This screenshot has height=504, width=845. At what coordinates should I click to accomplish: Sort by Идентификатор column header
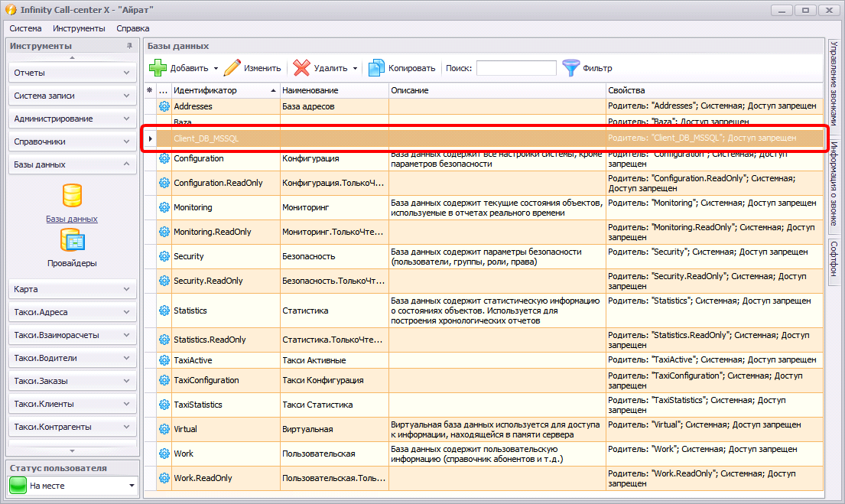(x=226, y=90)
